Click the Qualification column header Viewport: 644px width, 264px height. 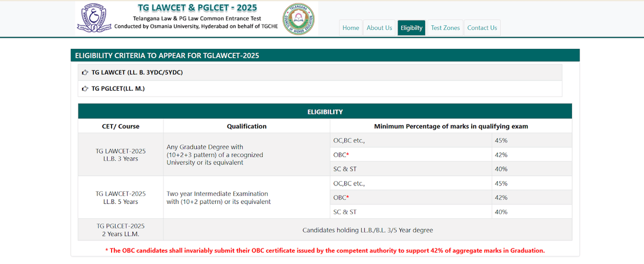coord(246,126)
